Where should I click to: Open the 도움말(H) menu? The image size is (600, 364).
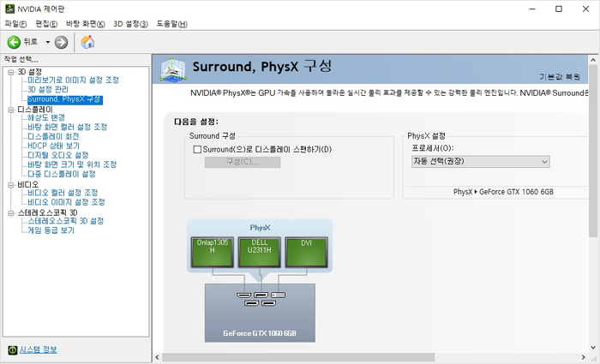(171, 24)
